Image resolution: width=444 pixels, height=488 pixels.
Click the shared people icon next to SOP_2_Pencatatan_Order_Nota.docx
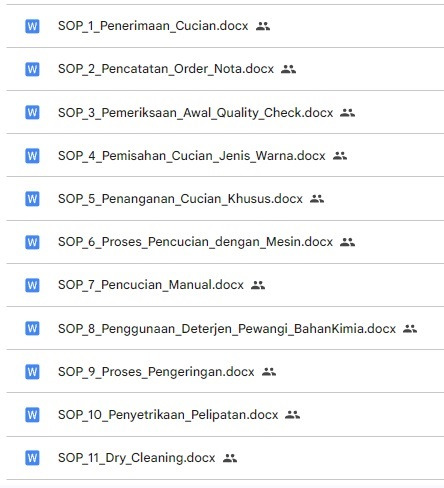[x=288, y=69]
